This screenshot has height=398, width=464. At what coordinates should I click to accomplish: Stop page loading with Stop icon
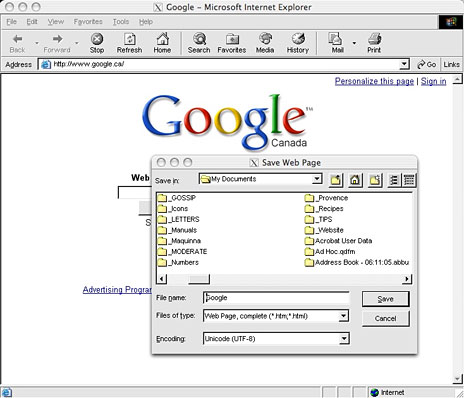(x=97, y=43)
